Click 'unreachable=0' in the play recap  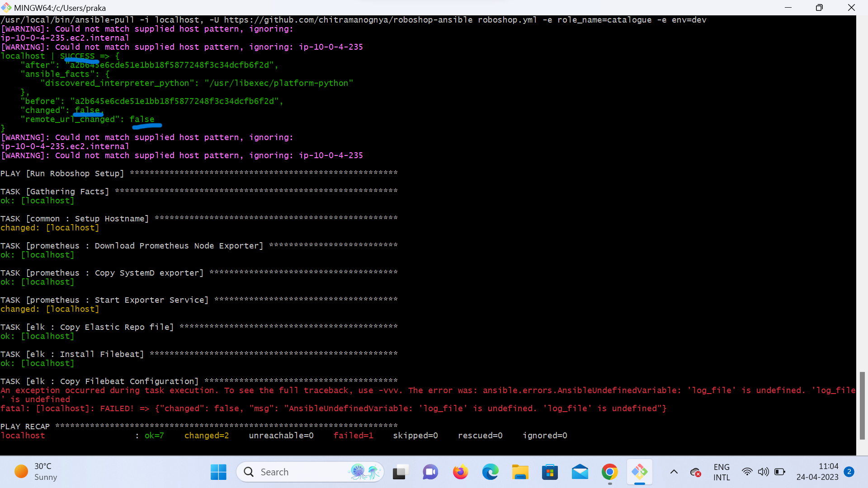click(281, 436)
